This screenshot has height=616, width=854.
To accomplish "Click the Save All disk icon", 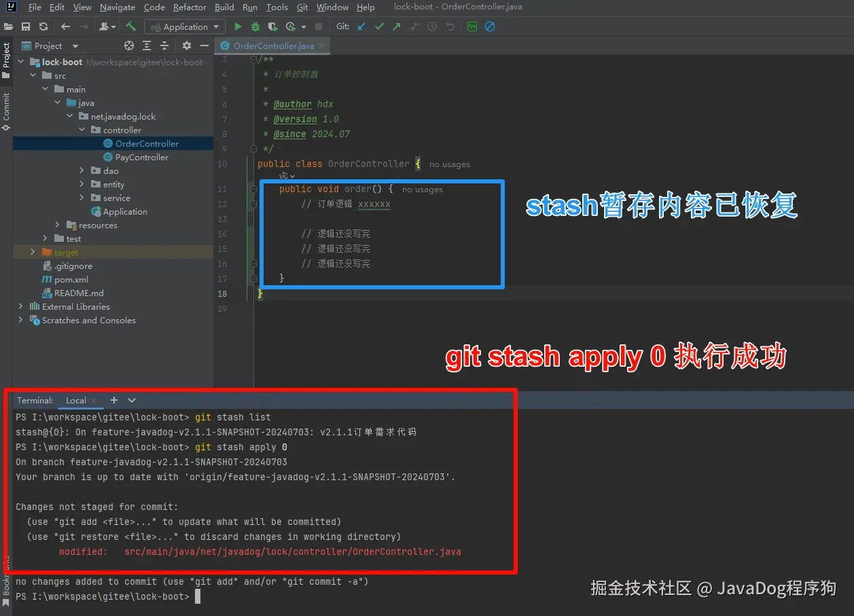I will coord(26,26).
